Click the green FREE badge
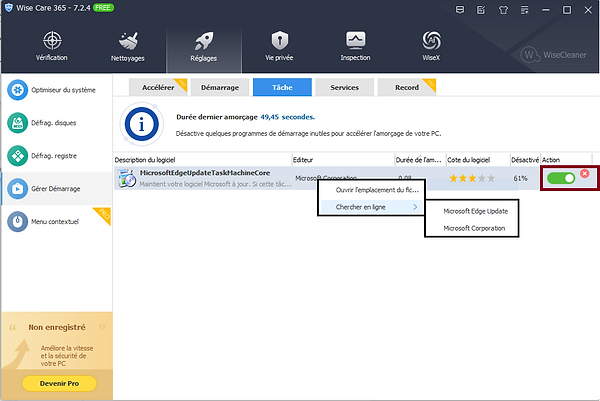600x401 pixels. pos(103,8)
